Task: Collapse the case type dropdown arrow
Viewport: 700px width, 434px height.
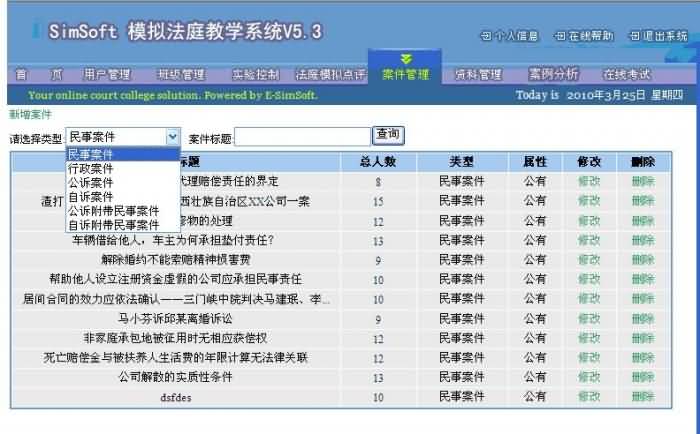Action: [x=172, y=135]
